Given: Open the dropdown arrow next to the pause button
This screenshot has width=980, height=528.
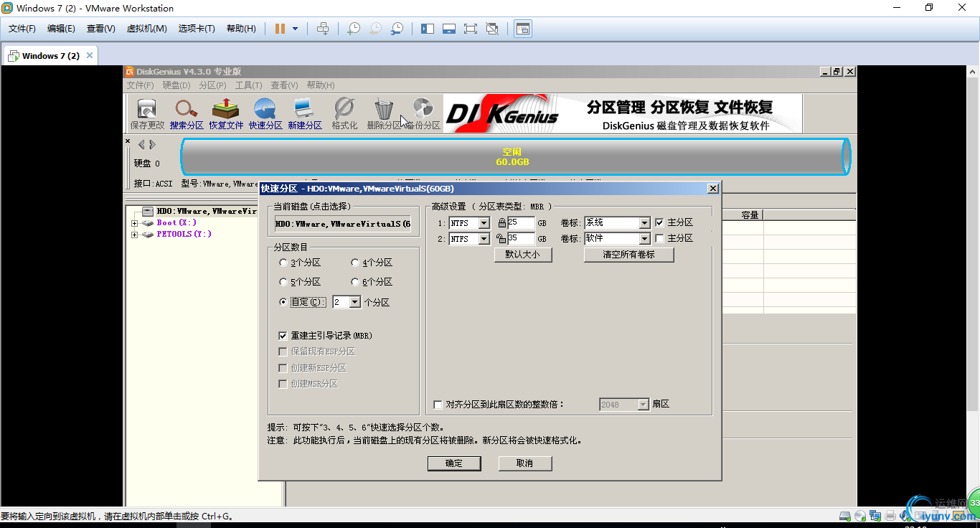Looking at the screenshot, I should point(296,29).
